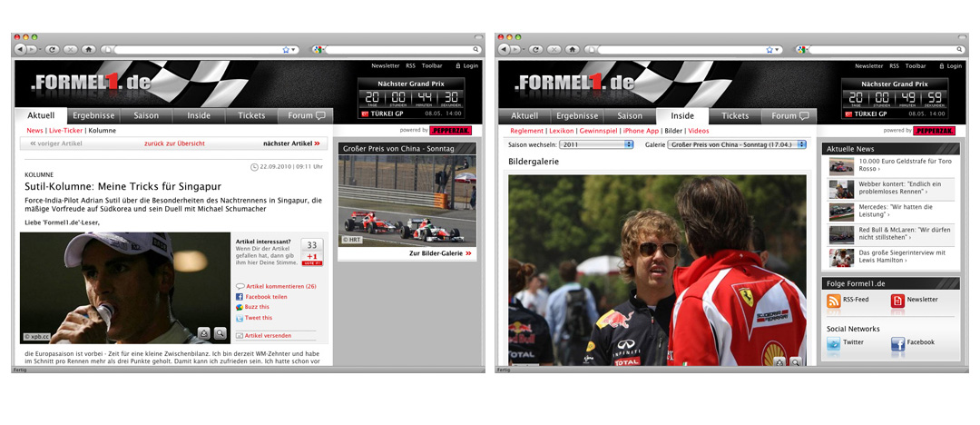The height and width of the screenshot is (425, 980).
Task: Open the Forum tab in left window
Action: click(307, 116)
